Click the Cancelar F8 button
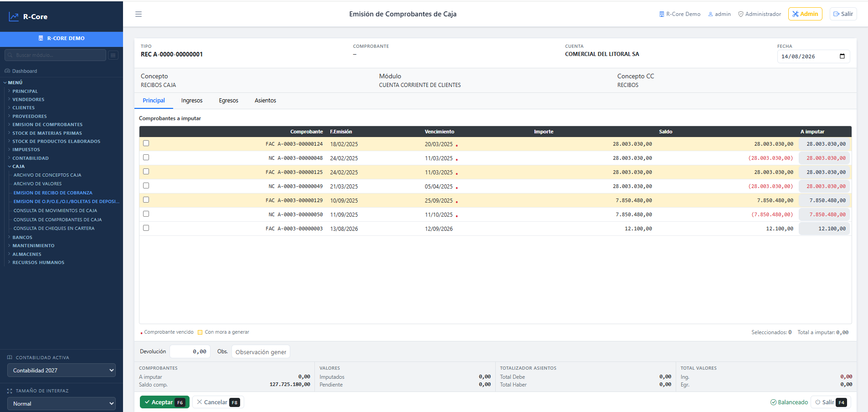868x412 pixels. coord(218,402)
